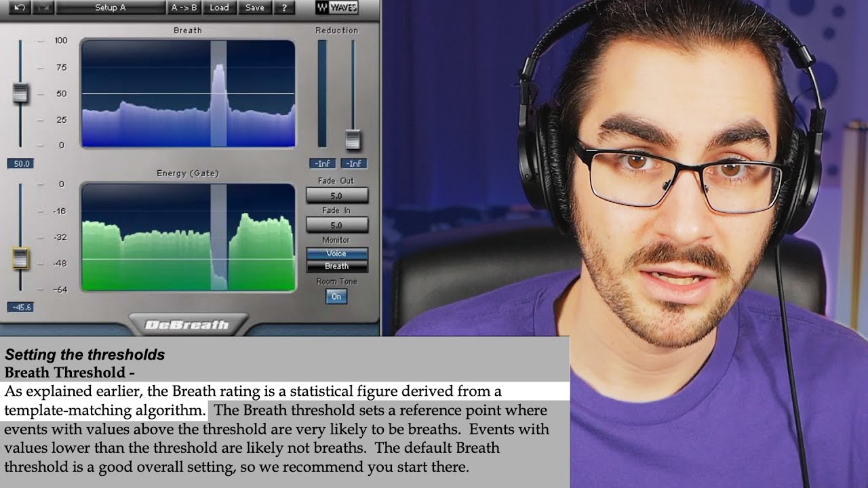Click the Breath threshold slider handle
The height and width of the screenshot is (488, 868).
tap(20, 94)
